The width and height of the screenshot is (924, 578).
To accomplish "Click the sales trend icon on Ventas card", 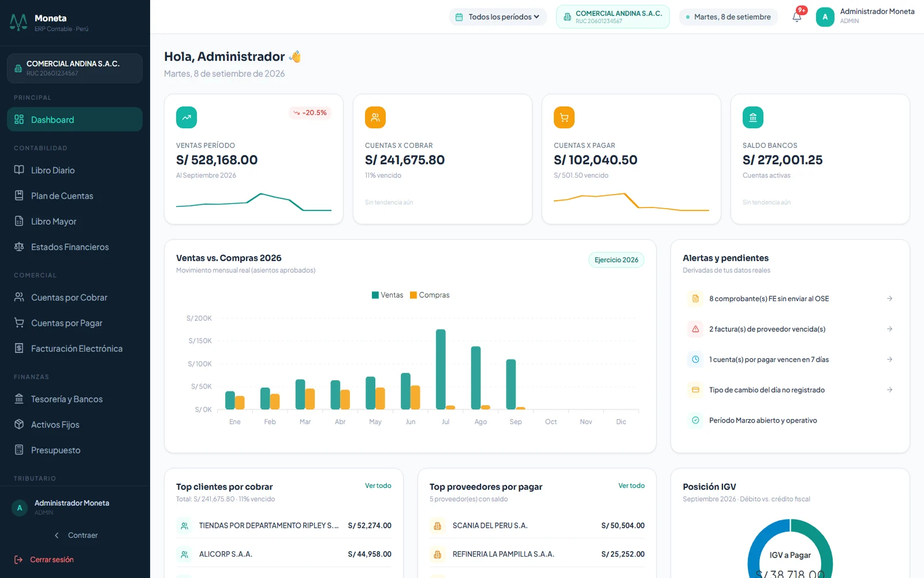I will pos(187,117).
